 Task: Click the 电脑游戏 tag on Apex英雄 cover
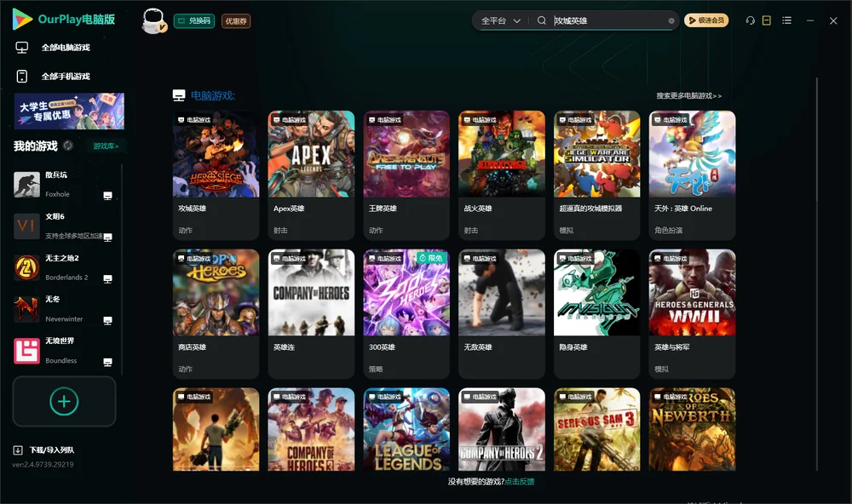point(289,119)
